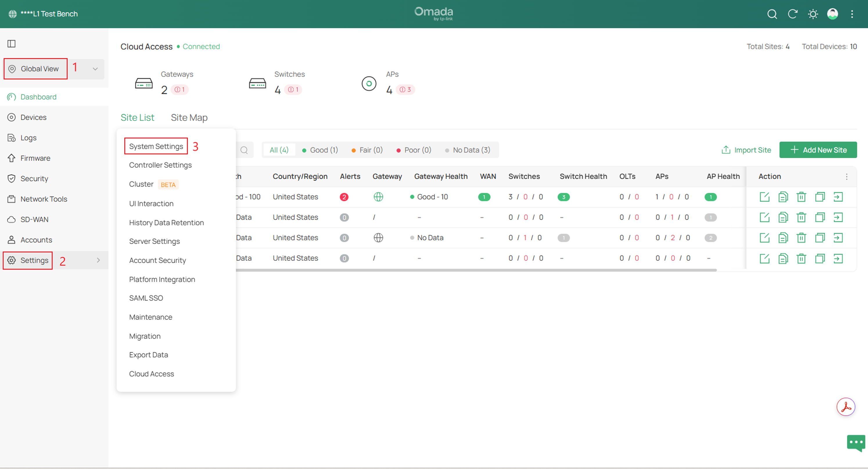This screenshot has width=868, height=469.
Task: Click the gateway globe icon in Good - 10 row
Action: click(x=378, y=197)
